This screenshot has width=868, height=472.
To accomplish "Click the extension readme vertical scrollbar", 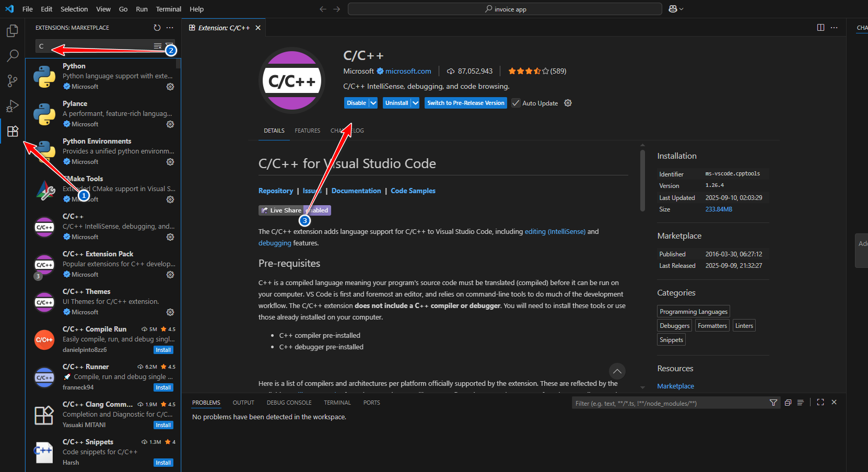I will pyautogui.click(x=642, y=180).
